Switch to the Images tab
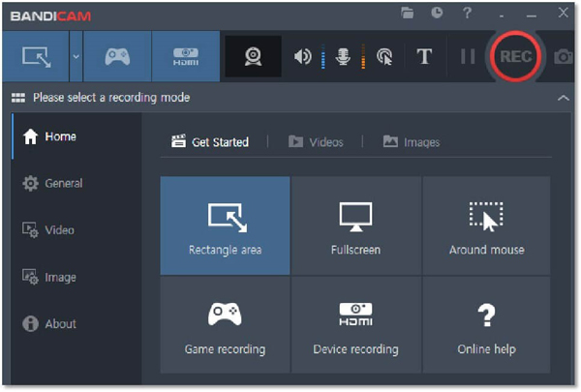Viewport: 581px width, 392px height. pos(412,142)
